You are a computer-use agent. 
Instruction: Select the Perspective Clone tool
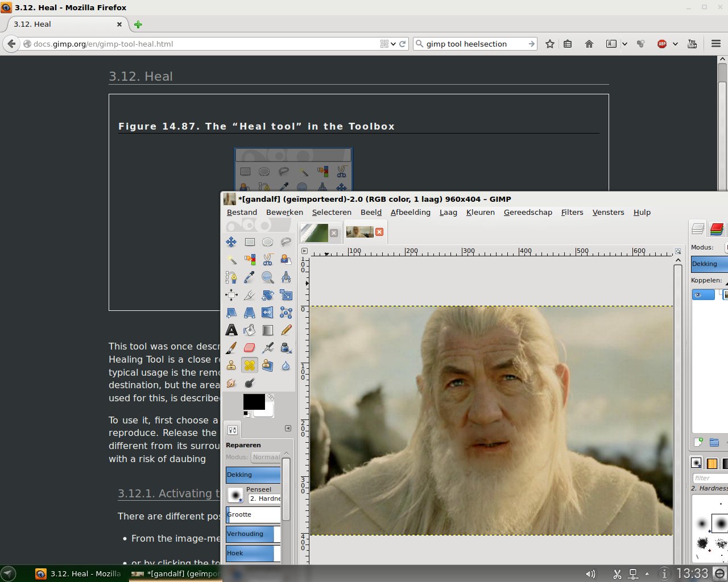(x=267, y=365)
